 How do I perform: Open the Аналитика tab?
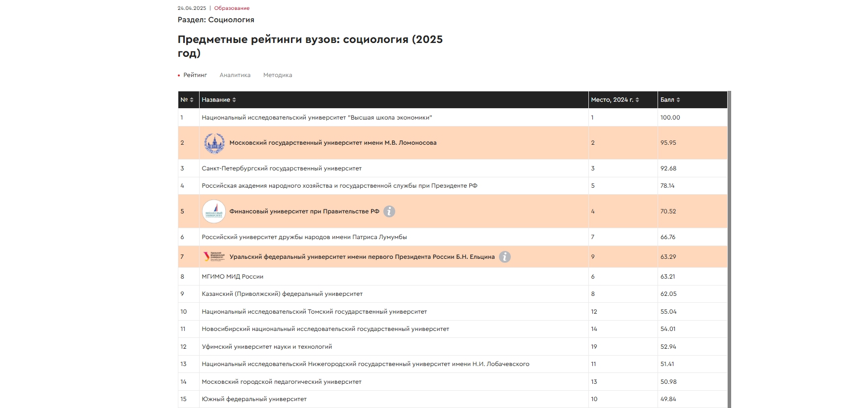click(x=235, y=75)
